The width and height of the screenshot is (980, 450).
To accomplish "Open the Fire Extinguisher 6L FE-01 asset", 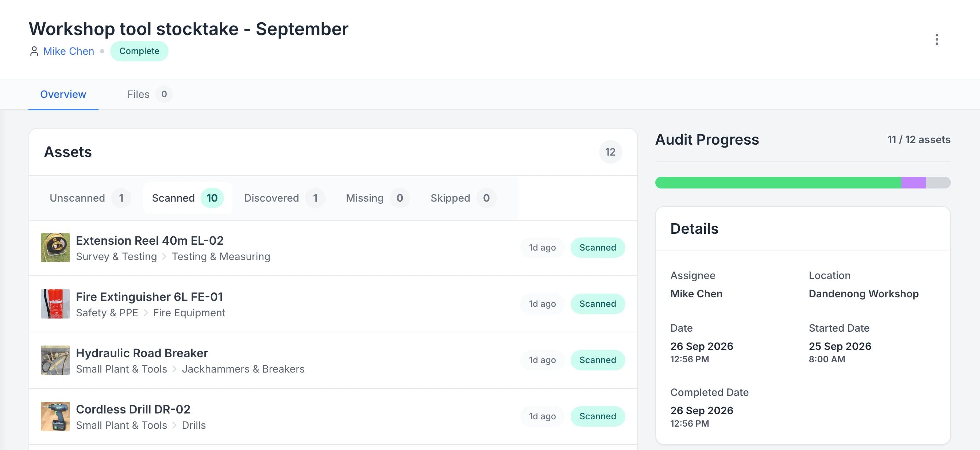I will pos(150,297).
